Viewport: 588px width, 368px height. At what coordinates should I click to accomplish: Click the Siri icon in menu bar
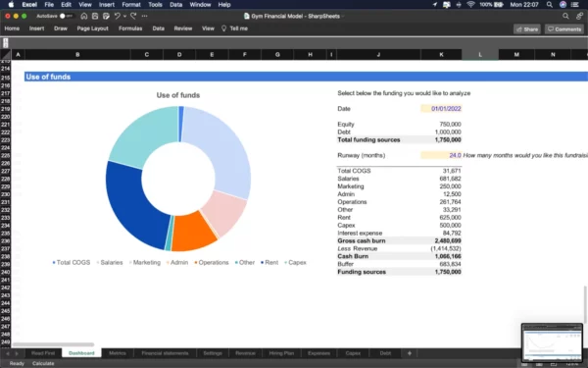(563, 5)
